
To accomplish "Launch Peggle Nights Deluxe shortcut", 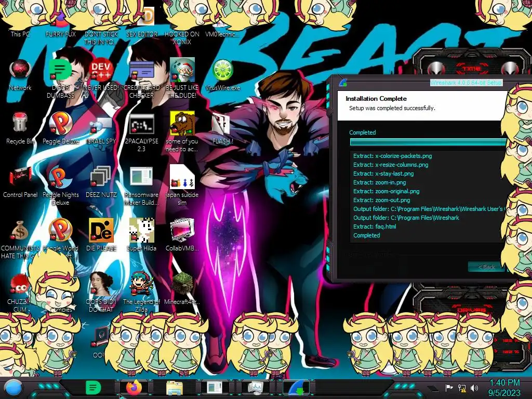I will pos(60,186).
